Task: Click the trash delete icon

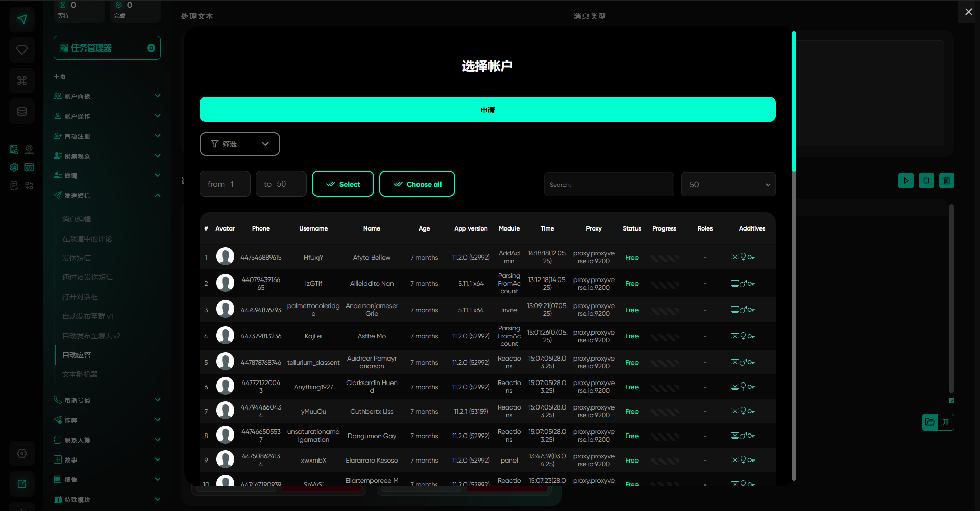Action: coord(946,181)
